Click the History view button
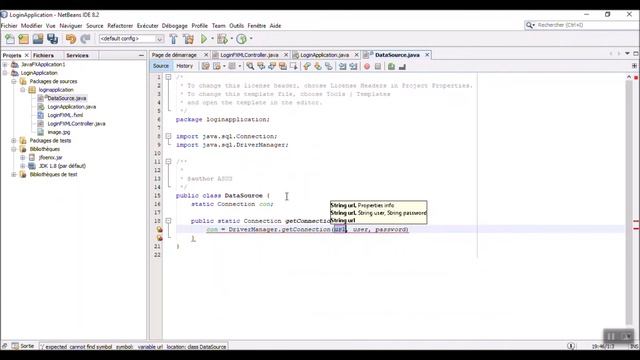Screen dimensions: 640x360 coord(184,66)
